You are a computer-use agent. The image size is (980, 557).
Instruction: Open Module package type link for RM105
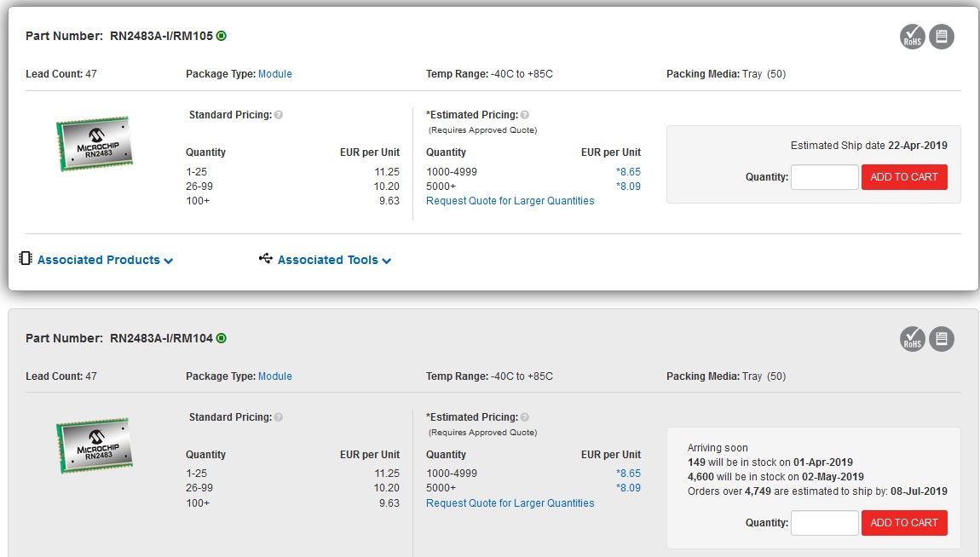274,74
